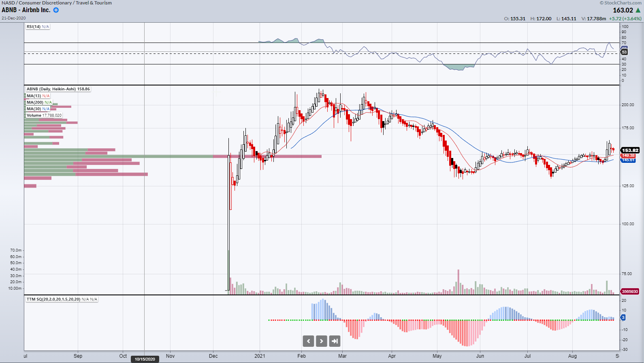The width and height of the screenshot is (644, 363).
Task: Click the 21-Dec-2020 date label
Action: coord(14,18)
